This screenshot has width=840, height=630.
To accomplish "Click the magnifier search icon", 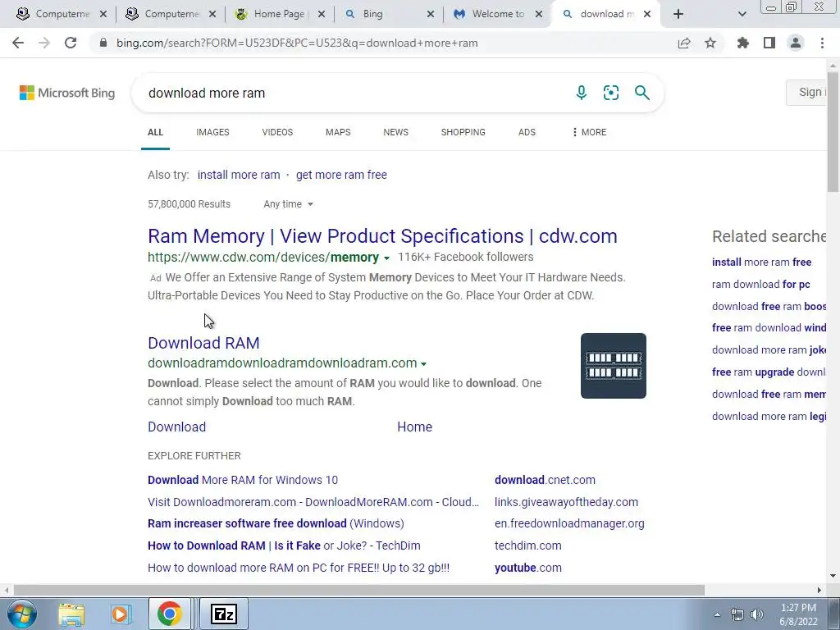I will pyautogui.click(x=641, y=93).
